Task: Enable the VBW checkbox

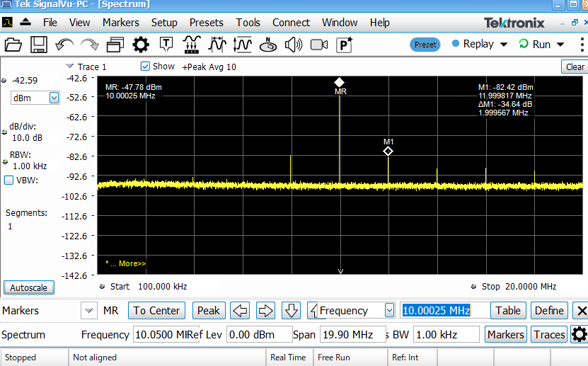Action: (9, 180)
